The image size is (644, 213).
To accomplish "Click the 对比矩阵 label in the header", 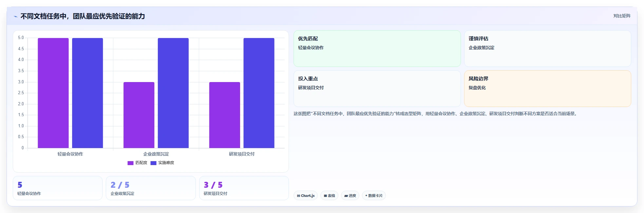I will point(622,16).
